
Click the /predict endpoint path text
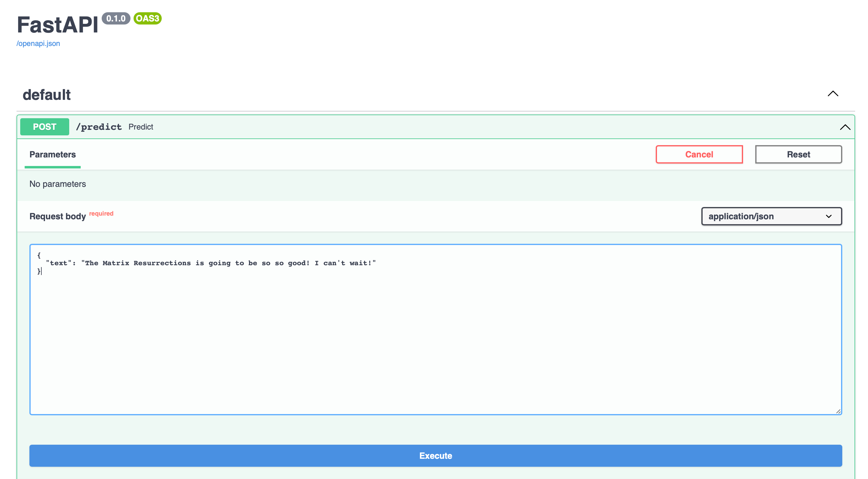click(x=98, y=127)
